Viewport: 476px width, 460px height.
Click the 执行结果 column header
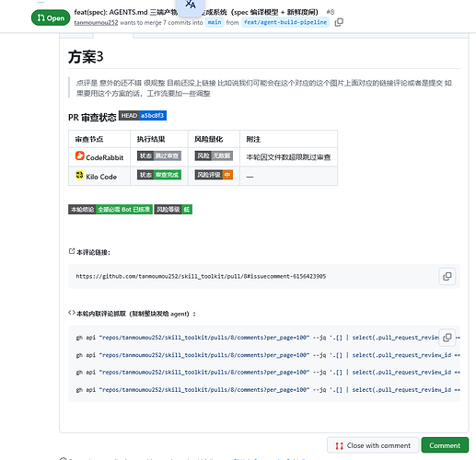(151, 139)
